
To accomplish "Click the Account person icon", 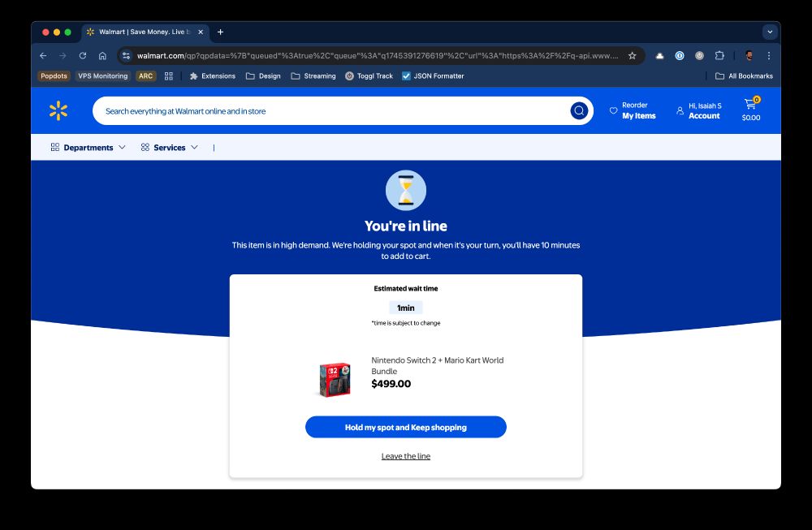I will (x=680, y=110).
